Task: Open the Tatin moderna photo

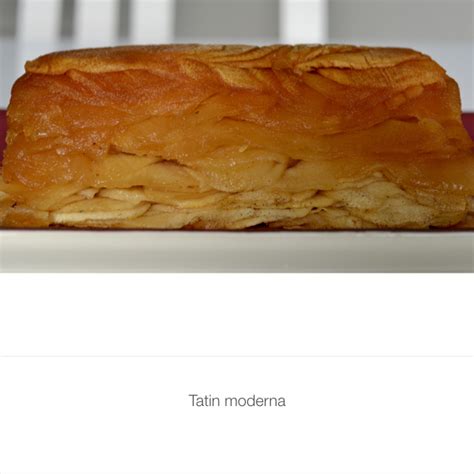Action: click(x=237, y=136)
